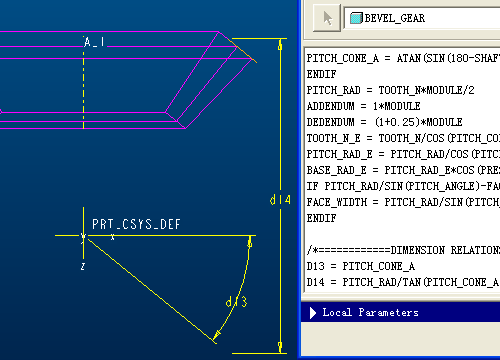This screenshot has height=360, width=500.
Task: Click the PITCH_RAD relation line
Action: pos(390,90)
